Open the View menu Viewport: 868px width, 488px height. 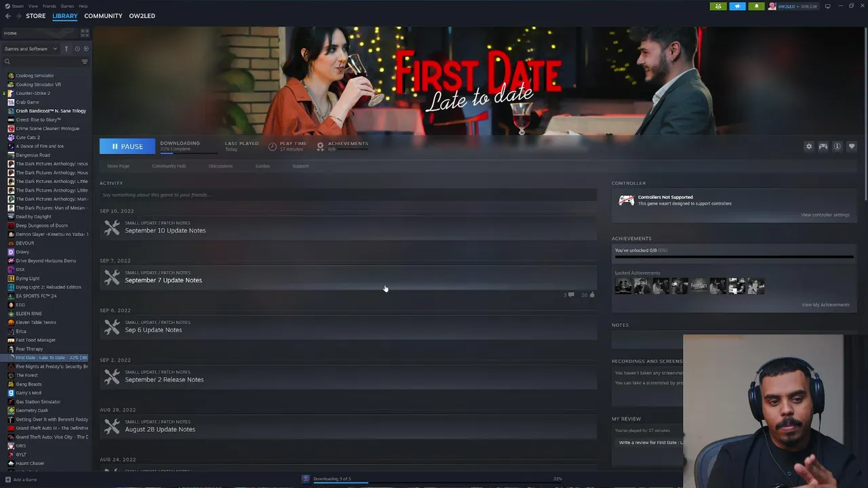pos(33,6)
